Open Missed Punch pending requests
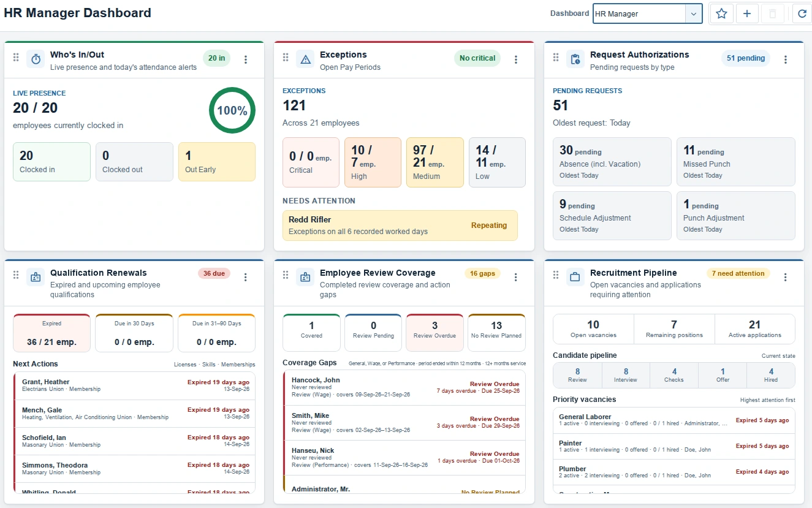812x508 pixels. [736, 162]
